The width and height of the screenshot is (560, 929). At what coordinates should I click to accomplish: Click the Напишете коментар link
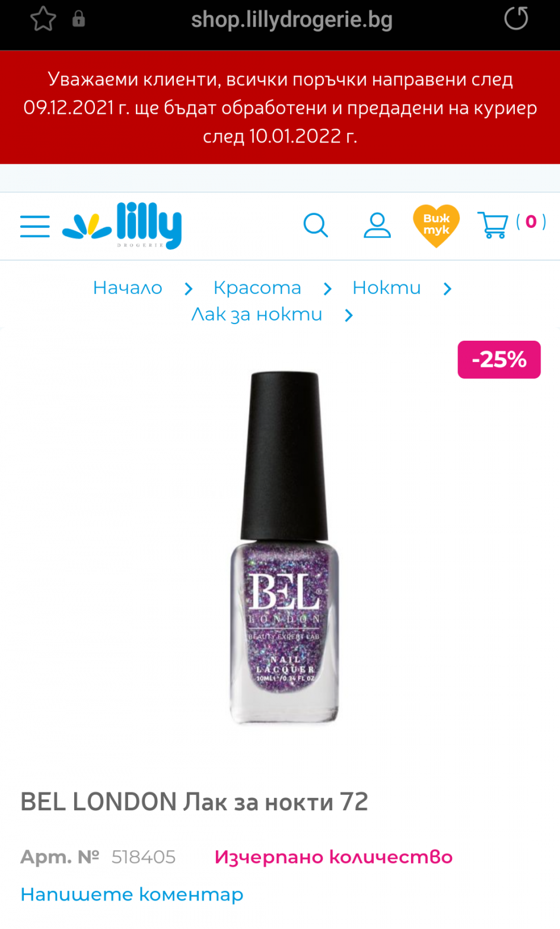[x=132, y=895]
